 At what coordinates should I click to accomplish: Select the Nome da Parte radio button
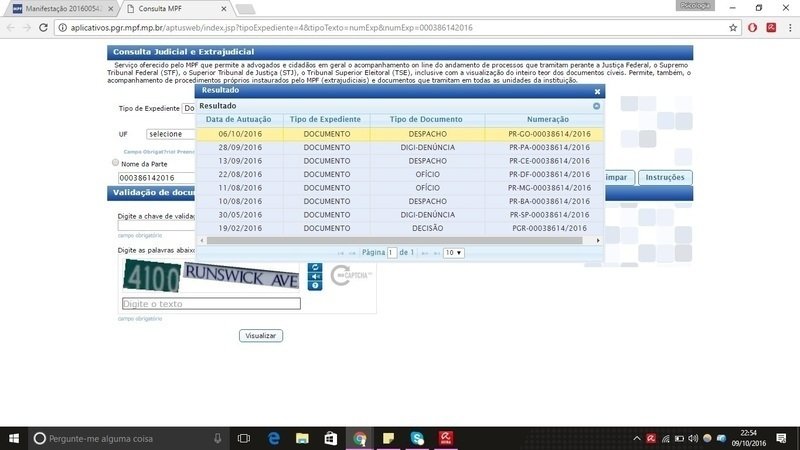pos(115,162)
